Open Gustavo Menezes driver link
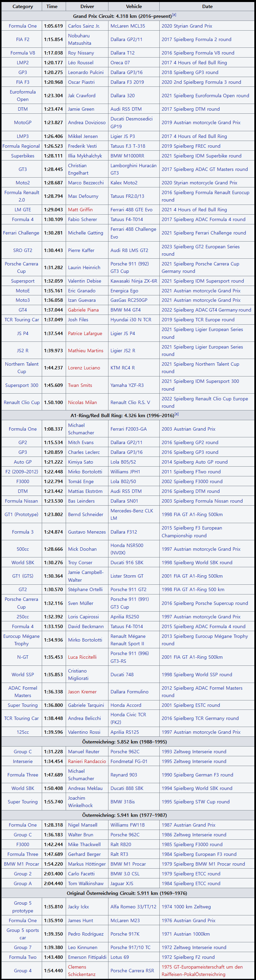 87,532
